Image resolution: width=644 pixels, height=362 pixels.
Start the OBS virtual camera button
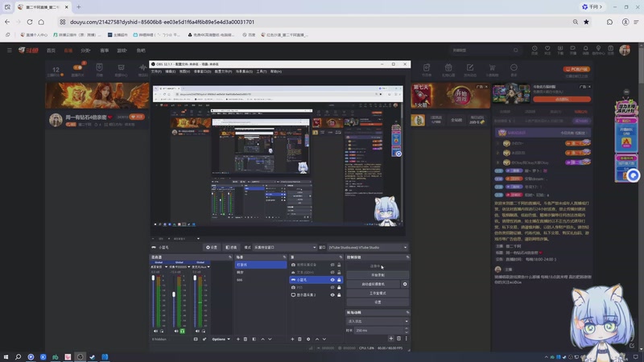click(373, 284)
